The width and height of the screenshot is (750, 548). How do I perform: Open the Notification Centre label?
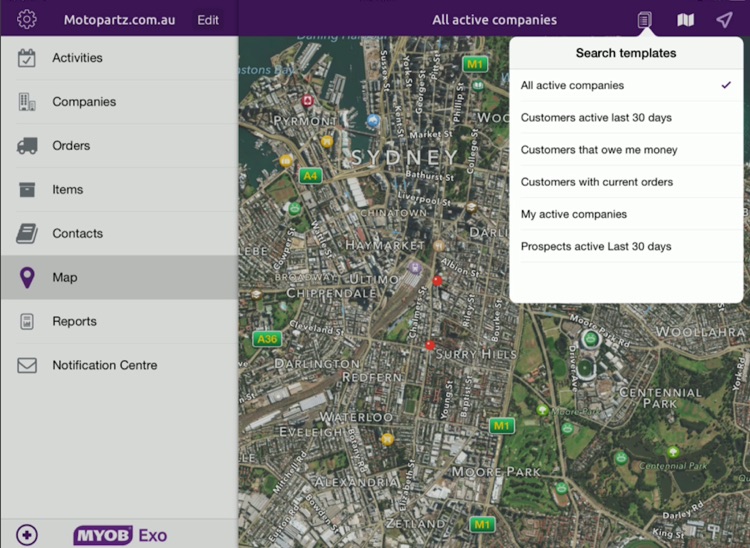pos(105,365)
